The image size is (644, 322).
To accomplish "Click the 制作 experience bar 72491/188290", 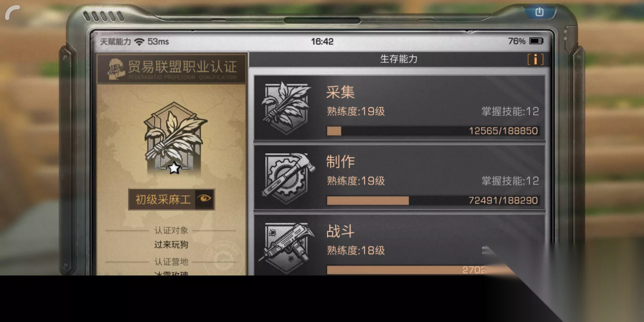I will [433, 200].
